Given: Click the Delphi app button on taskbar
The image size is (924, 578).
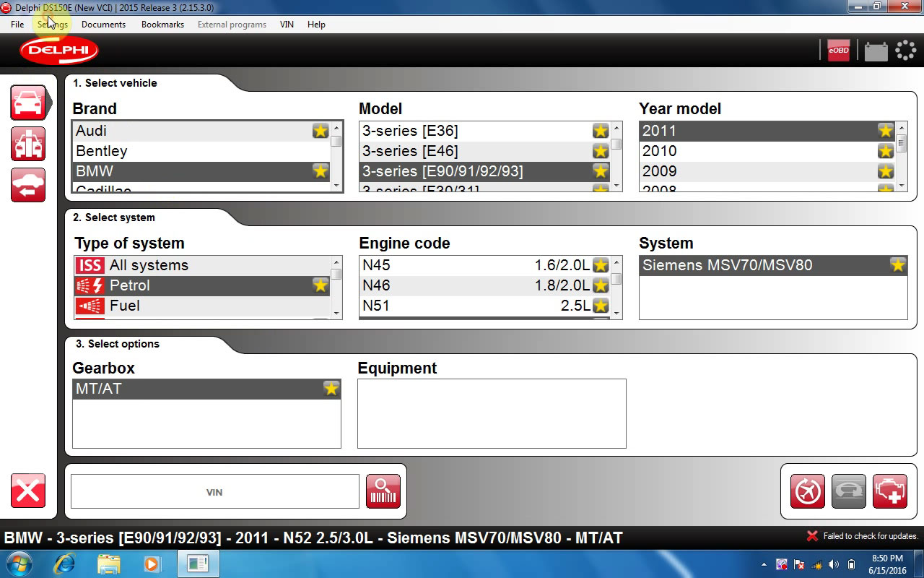Looking at the screenshot, I should pyautogui.click(x=197, y=564).
